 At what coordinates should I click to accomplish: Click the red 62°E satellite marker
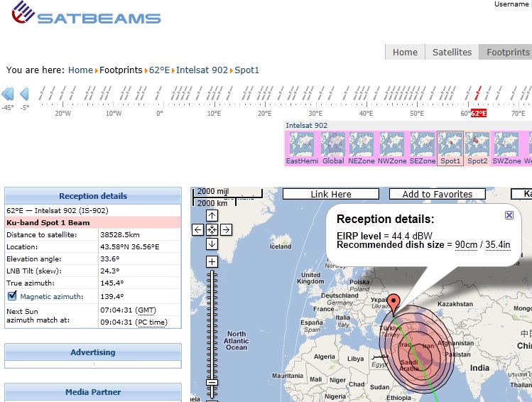coord(478,92)
